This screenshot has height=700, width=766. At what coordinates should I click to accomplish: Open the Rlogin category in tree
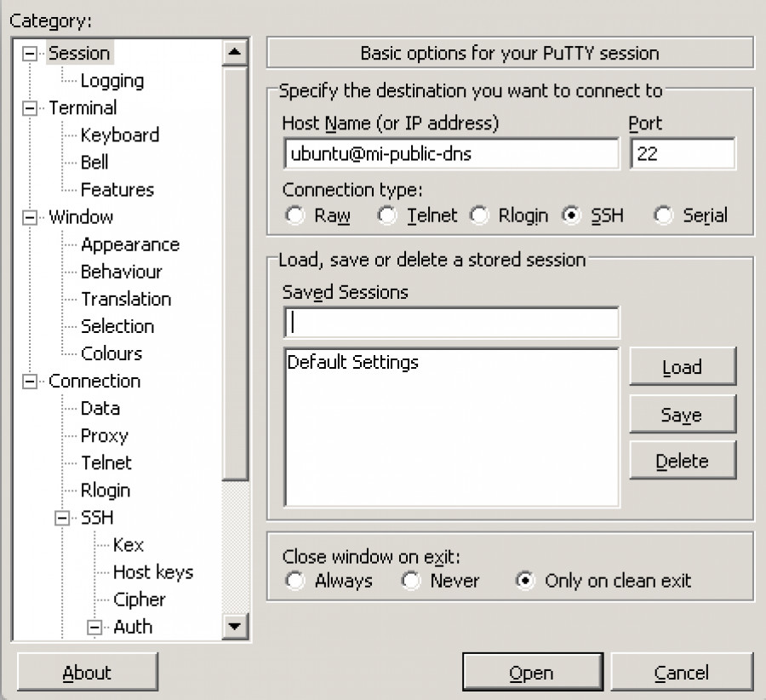point(106,491)
